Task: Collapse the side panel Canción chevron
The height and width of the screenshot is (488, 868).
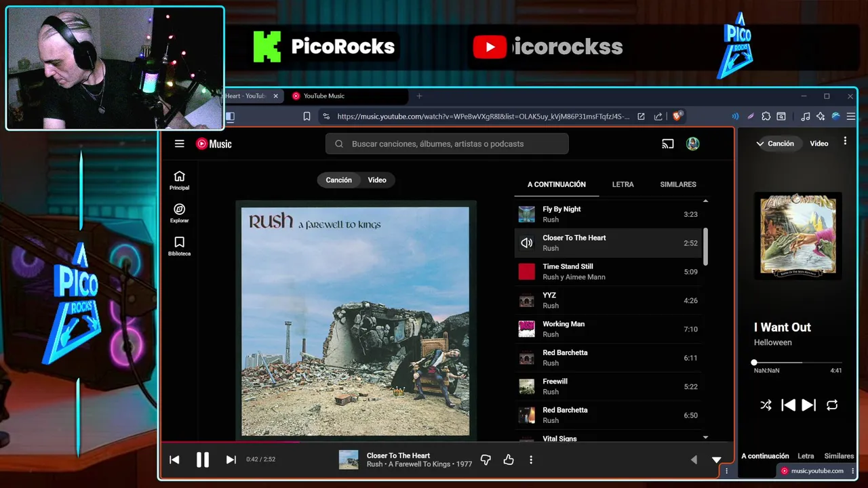Action: click(760, 144)
